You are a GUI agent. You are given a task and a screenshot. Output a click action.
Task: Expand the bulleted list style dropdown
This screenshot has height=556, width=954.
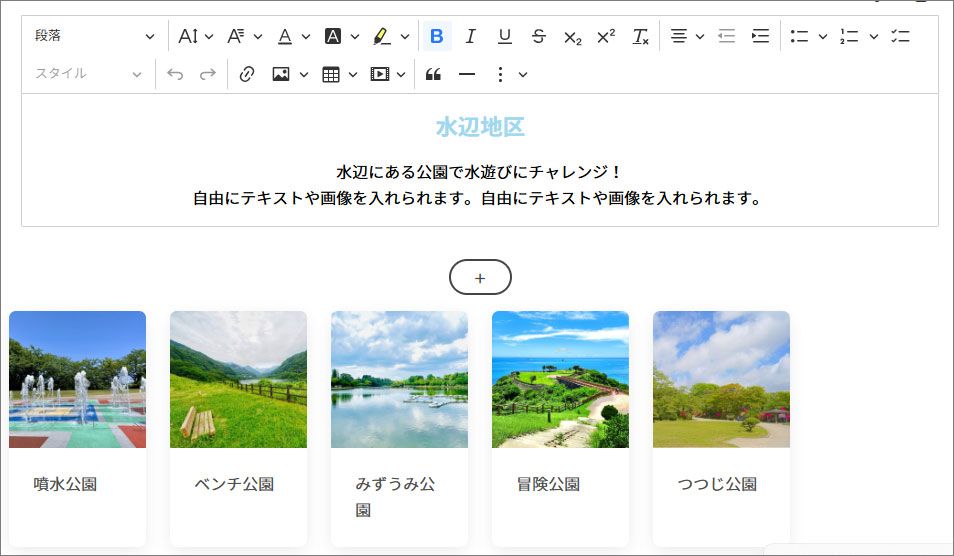pyautogui.click(x=823, y=36)
